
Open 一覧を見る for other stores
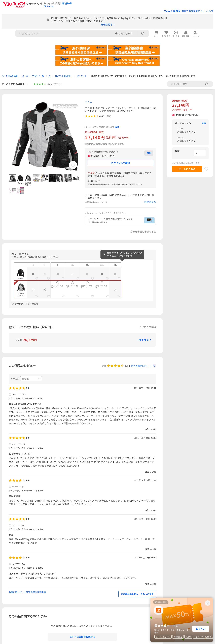(x=144, y=340)
